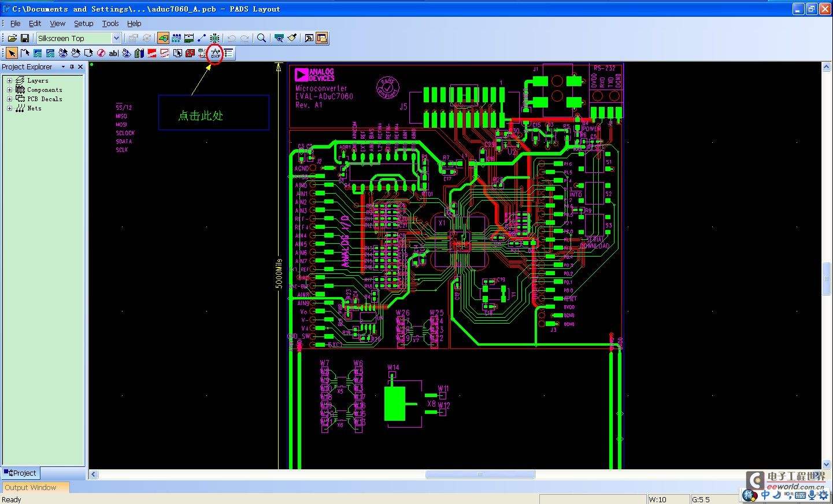Click the Import DXF file icon
The width and height of the screenshot is (833, 504).
click(x=216, y=53)
